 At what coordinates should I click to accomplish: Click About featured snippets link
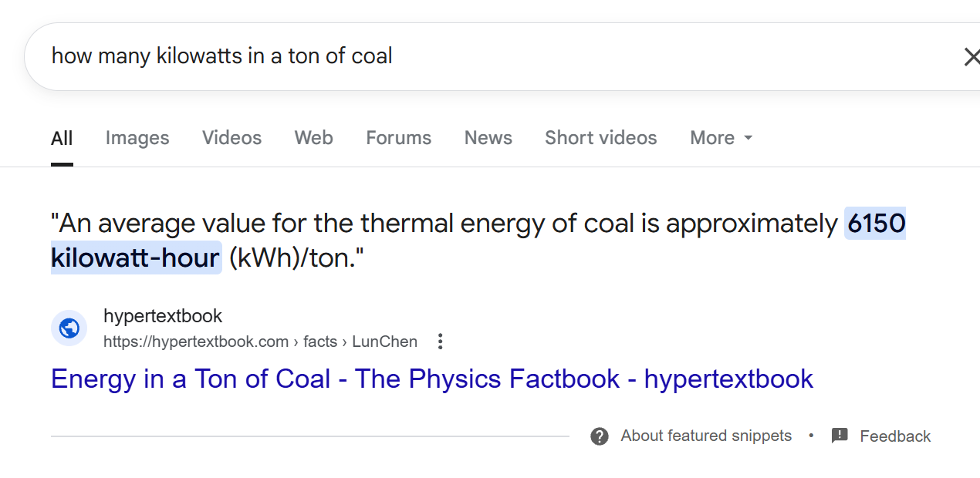pyautogui.click(x=706, y=436)
